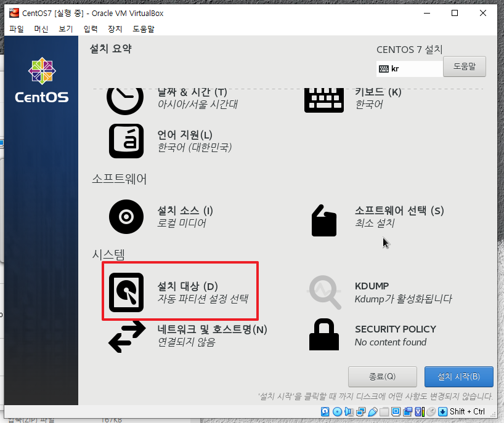Image resolution: width=504 pixels, height=423 pixels.
Task: Click the 설치 시작(B) begin installation button
Action: (458, 376)
